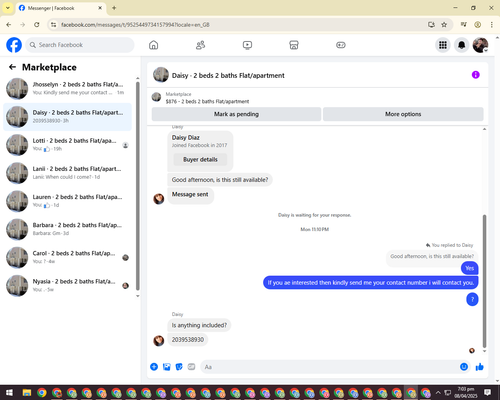Click the Messenger | Facebook browser tab
Viewport: 500px width, 400px height.
coord(61,8)
